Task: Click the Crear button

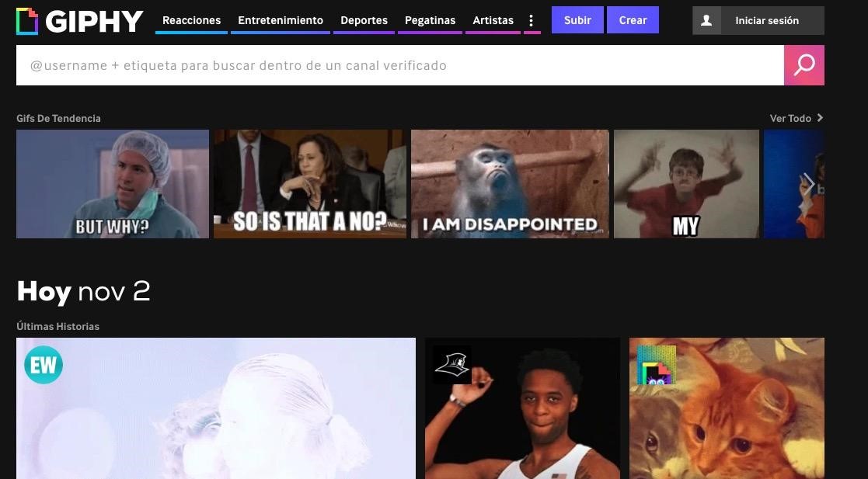Action: point(633,20)
